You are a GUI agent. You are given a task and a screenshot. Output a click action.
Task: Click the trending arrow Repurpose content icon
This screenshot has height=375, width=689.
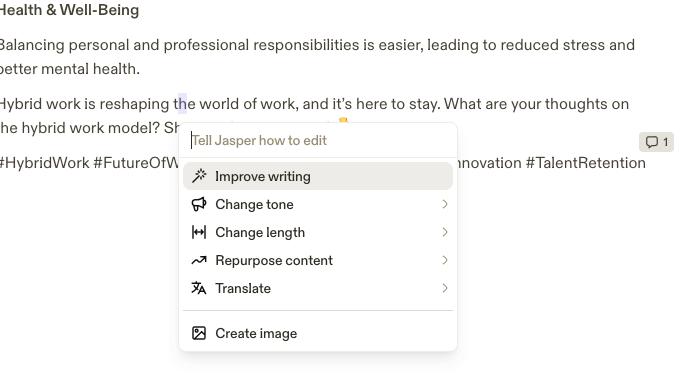click(x=199, y=260)
